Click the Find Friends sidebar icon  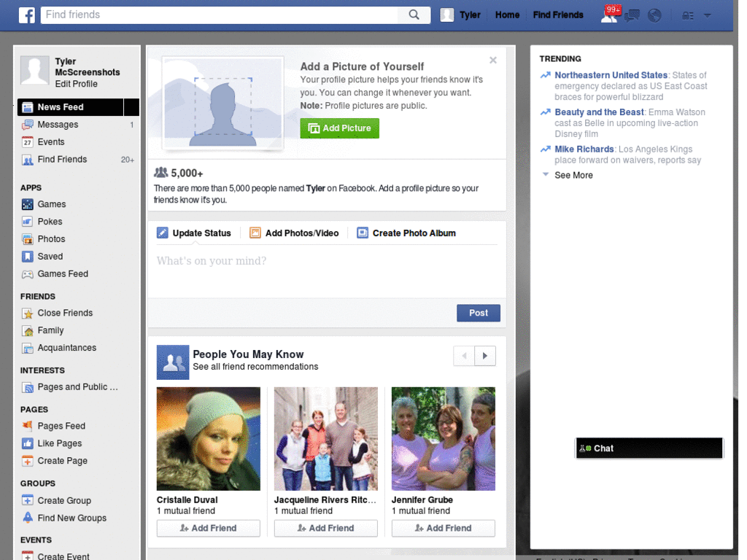[x=28, y=160]
